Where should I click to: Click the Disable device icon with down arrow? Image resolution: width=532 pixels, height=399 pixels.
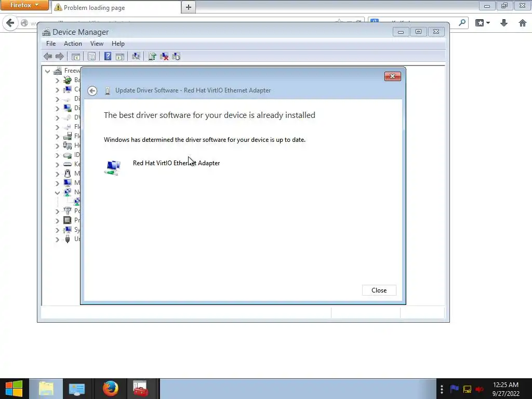176,56
